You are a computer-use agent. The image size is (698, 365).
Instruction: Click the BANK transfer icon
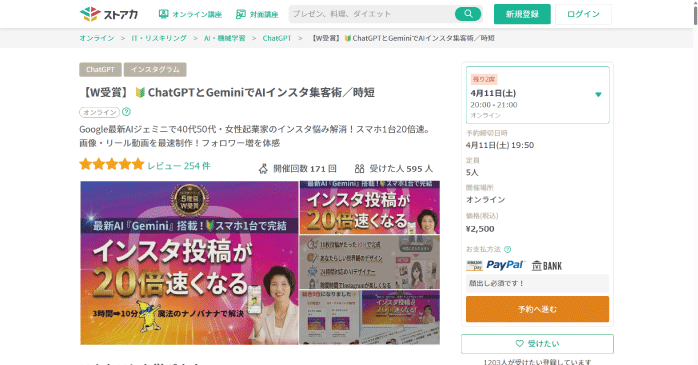(x=547, y=266)
